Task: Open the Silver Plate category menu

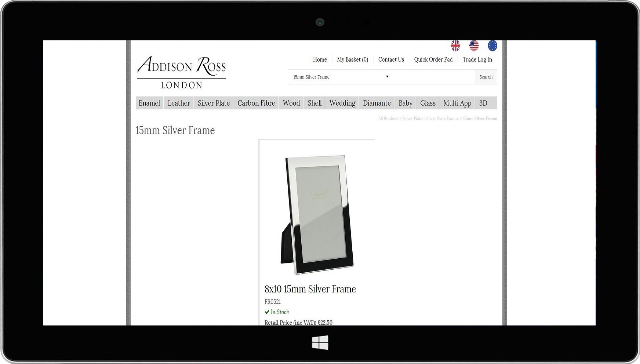Action: pos(214,103)
